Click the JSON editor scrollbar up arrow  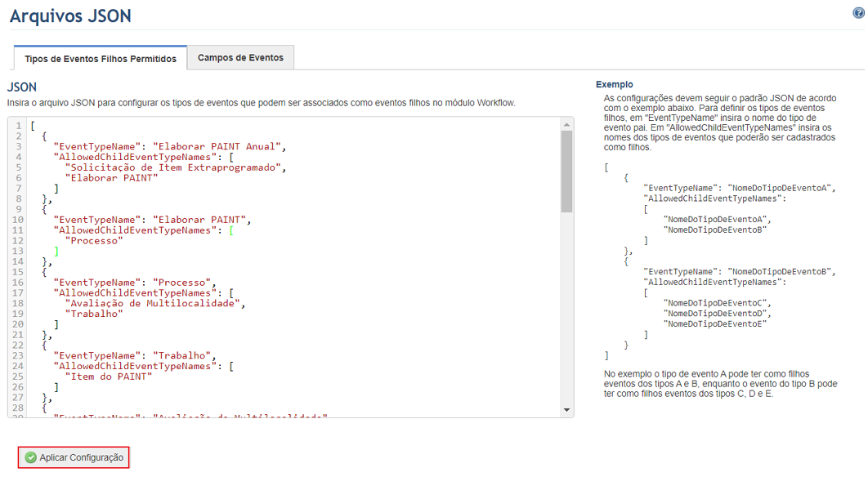[x=566, y=124]
